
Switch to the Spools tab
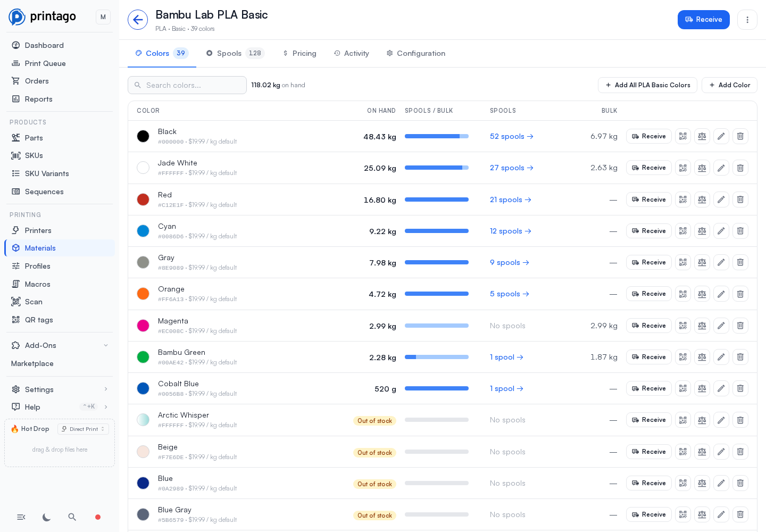click(235, 53)
